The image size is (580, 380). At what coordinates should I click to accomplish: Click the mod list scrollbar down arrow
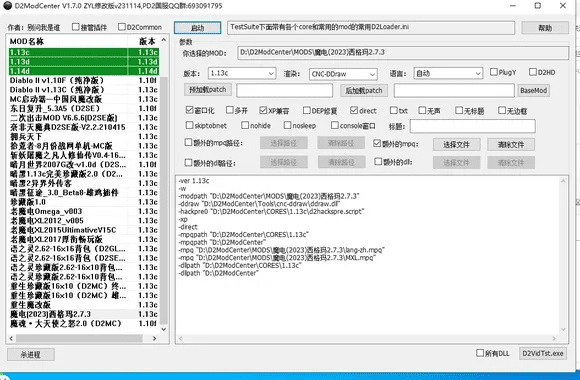[x=164, y=329]
